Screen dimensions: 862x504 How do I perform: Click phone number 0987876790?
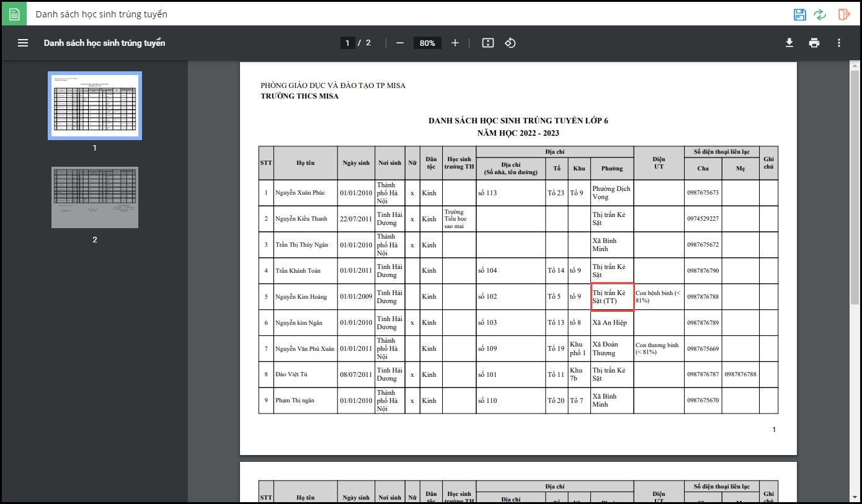[703, 271]
